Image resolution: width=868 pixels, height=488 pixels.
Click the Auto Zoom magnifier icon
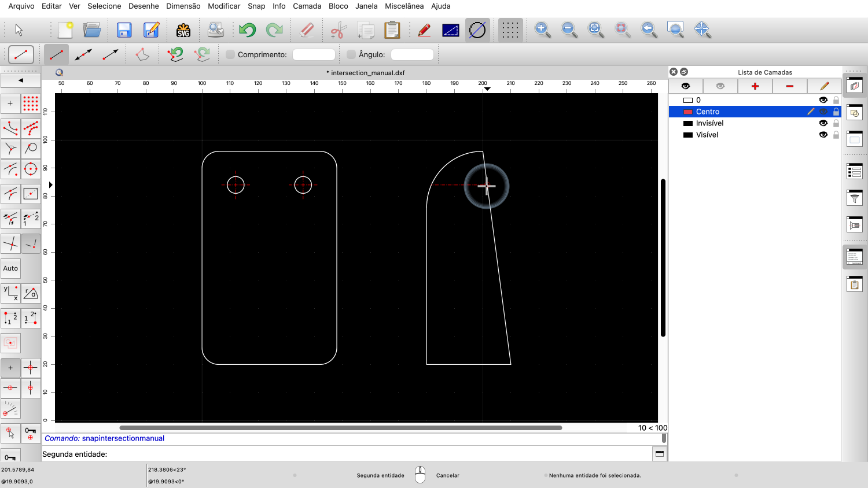595,29
